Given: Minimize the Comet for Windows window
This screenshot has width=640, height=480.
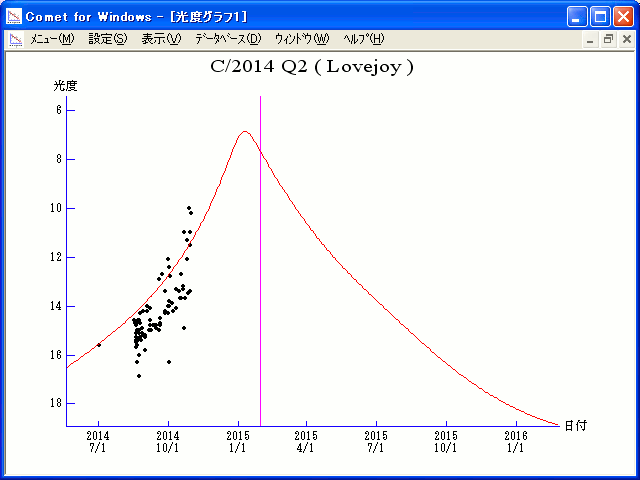Looking at the screenshot, I should tap(577, 17).
